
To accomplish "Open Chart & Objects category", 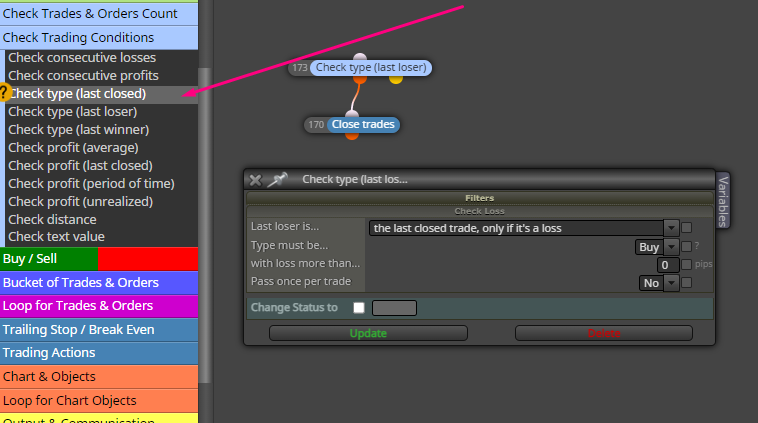I will pos(99,377).
